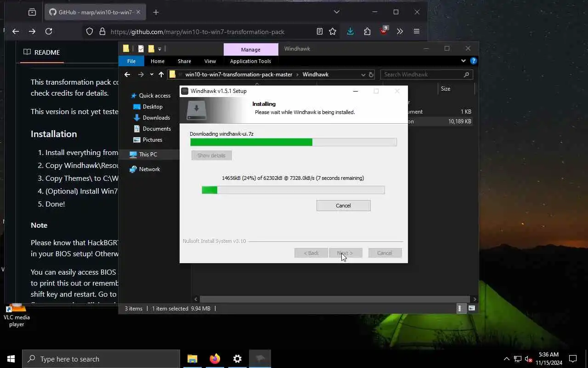Image resolution: width=588 pixels, height=368 pixels.
Task: Select Documents in navigation pane
Action: click(x=156, y=129)
